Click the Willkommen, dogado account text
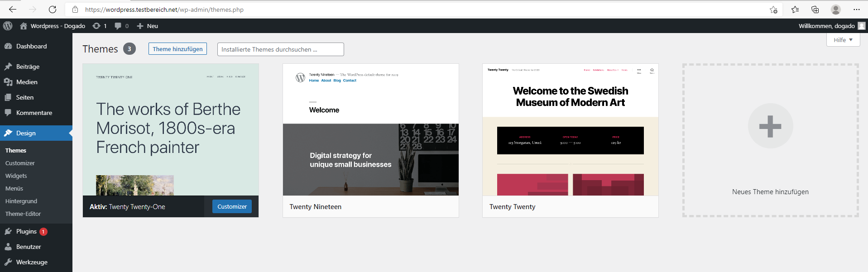The height and width of the screenshot is (272, 868). (827, 26)
